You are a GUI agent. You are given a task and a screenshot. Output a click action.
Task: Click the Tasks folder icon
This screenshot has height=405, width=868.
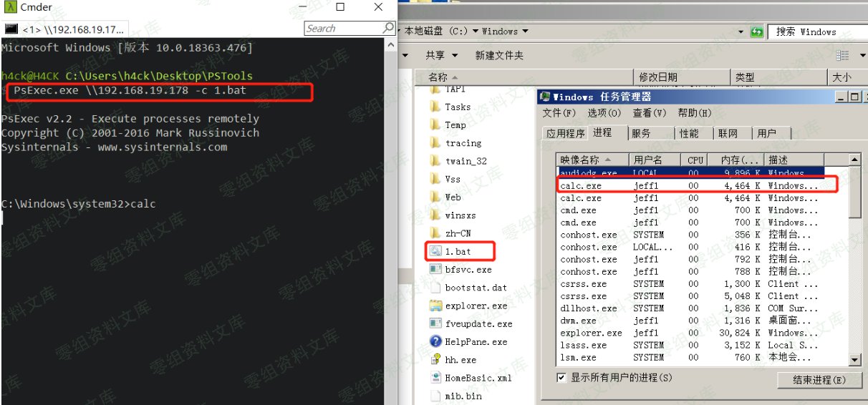click(435, 107)
